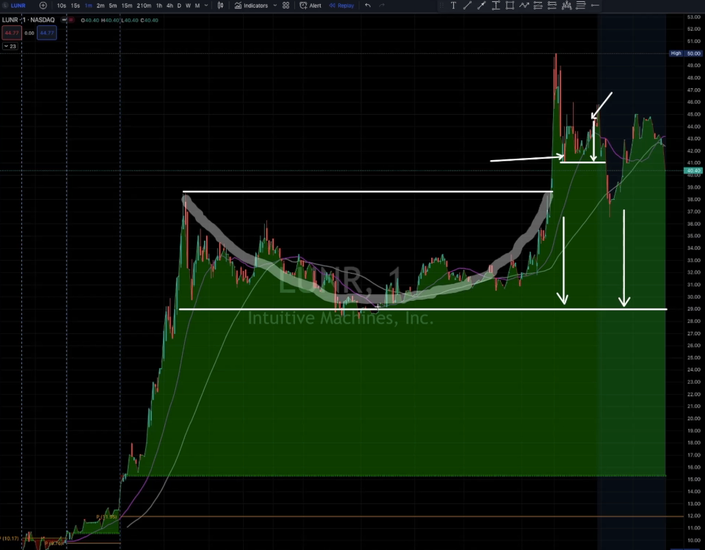Click the add symbol plus icon
Screen dimensions: 705x550
(x=43, y=5)
